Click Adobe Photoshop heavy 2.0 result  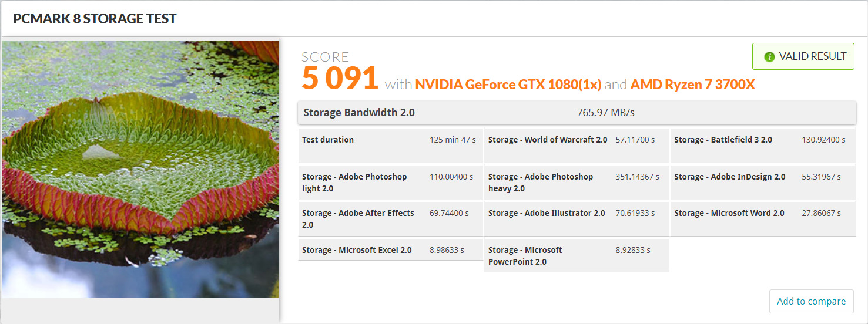pos(576,183)
